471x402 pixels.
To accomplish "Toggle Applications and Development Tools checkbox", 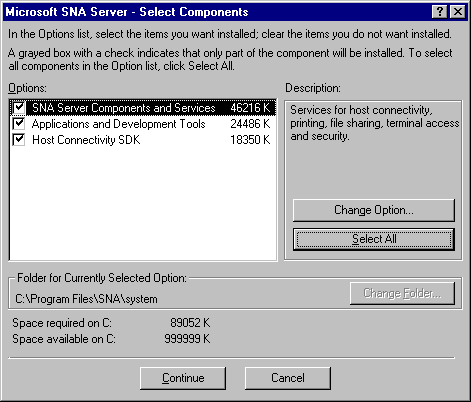I will (19, 124).
